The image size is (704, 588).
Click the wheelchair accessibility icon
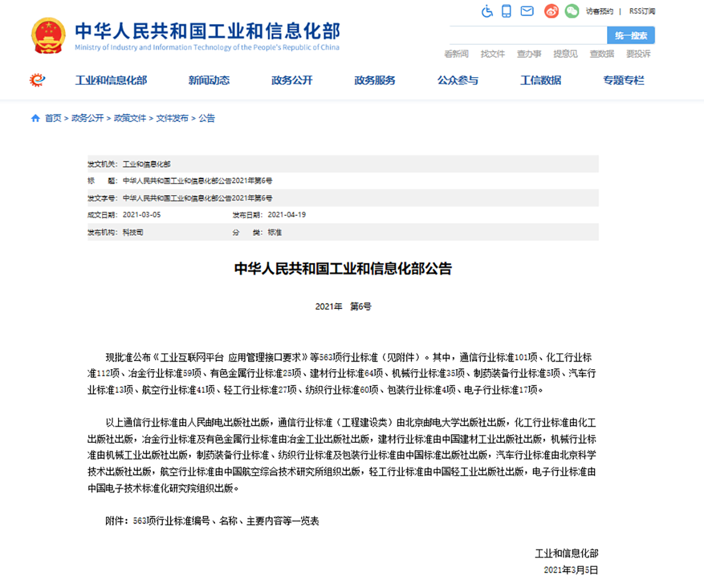click(487, 11)
